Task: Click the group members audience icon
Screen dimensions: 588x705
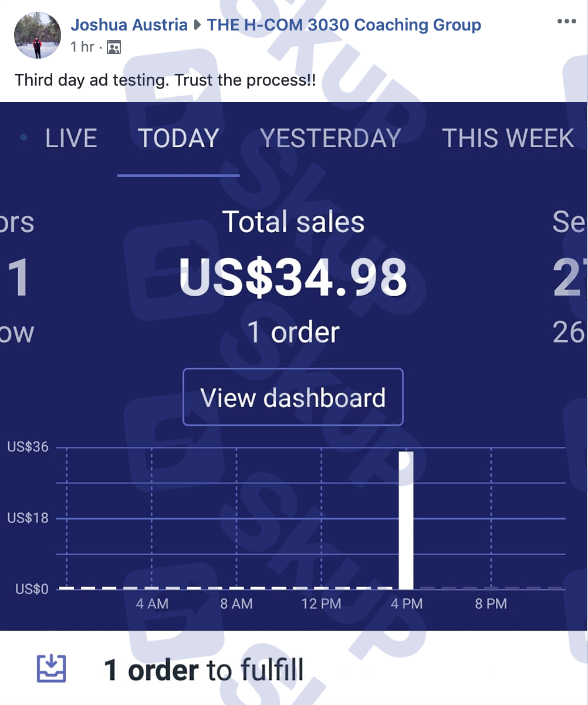Action: point(114,48)
